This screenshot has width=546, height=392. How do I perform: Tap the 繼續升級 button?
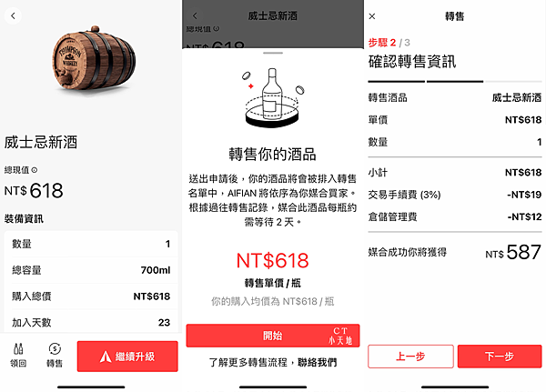(x=127, y=357)
